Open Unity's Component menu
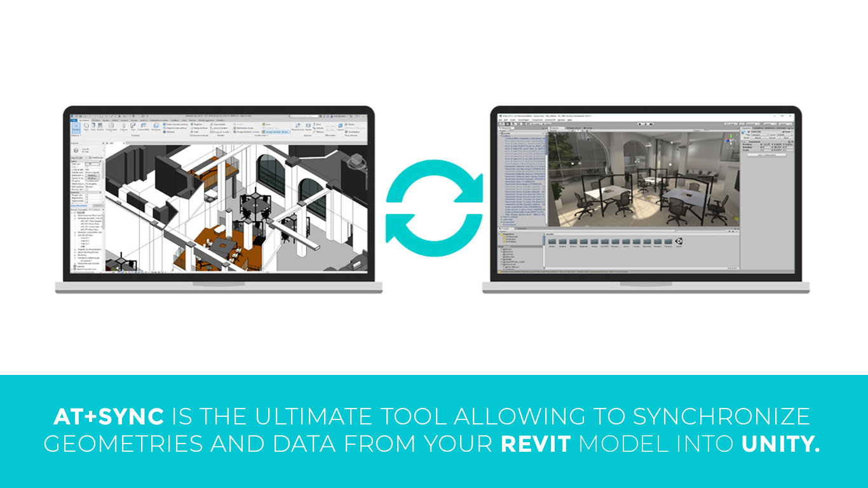This screenshot has height=488, width=868. pos(538,119)
